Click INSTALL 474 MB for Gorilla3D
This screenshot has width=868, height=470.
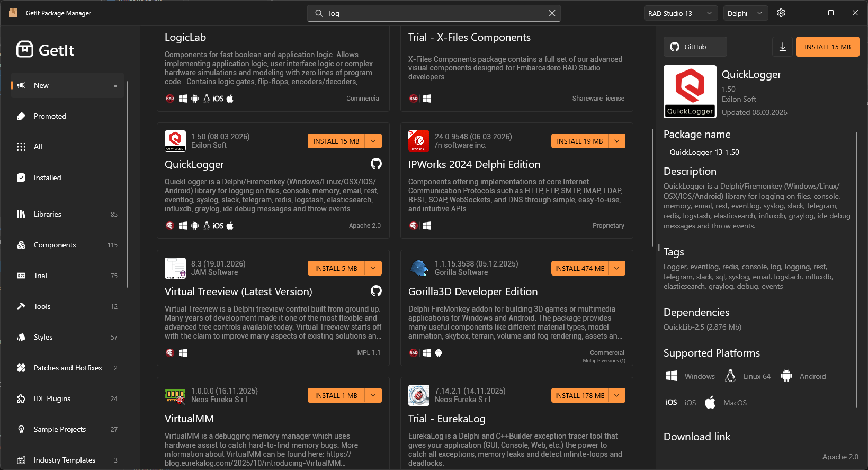coord(580,268)
